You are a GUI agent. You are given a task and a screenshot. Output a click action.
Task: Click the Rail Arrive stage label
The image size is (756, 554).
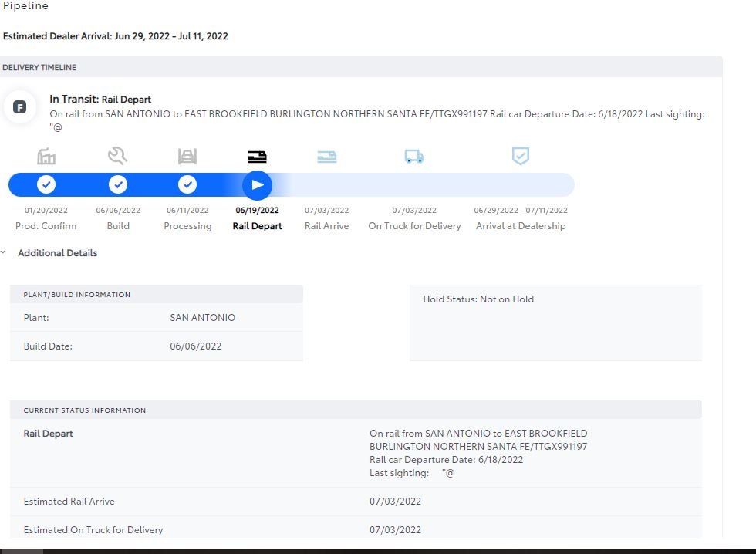tap(326, 225)
